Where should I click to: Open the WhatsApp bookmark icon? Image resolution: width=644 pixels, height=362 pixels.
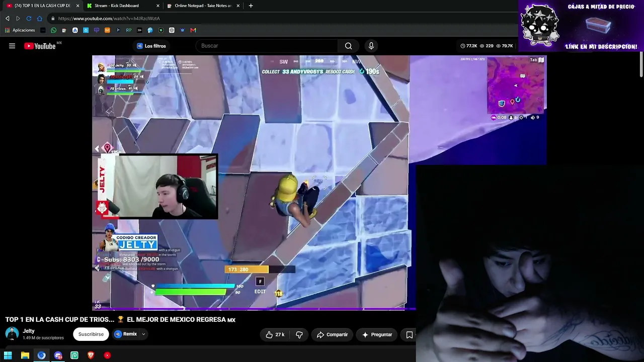tap(53, 30)
